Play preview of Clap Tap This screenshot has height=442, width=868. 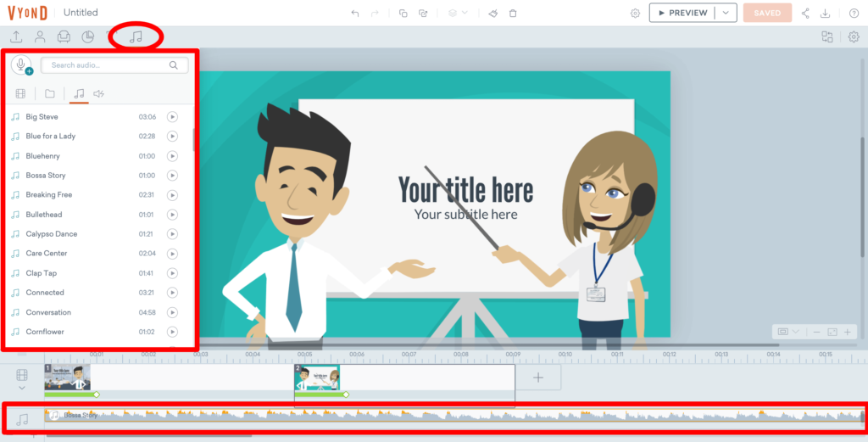(x=172, y=273)
